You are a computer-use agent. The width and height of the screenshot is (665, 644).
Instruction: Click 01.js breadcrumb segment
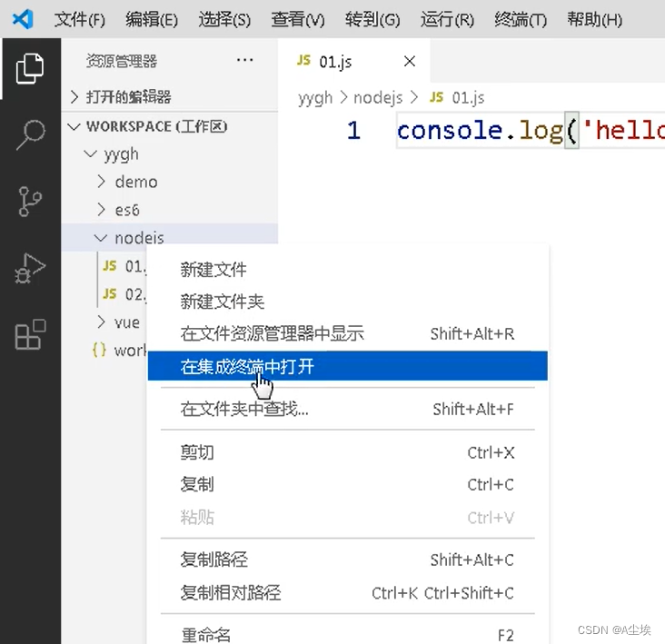pyautogui.click(x=468, y=98)
